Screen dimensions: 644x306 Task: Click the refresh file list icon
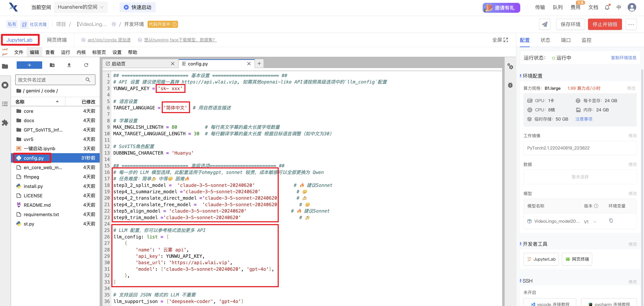tap(86, 65)
